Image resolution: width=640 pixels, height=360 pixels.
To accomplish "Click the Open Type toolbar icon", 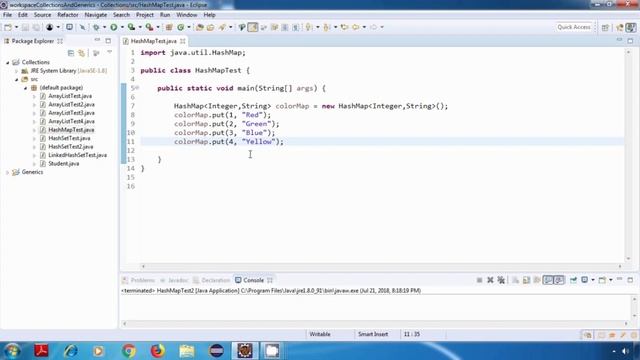I will pyautogui.click(x=200, y=27).
